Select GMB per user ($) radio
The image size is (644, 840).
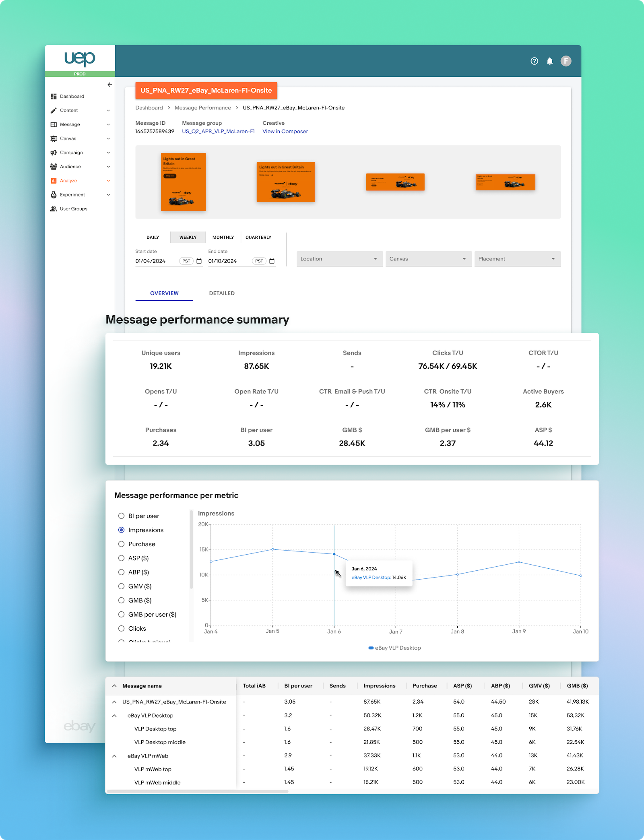[121, 615]
